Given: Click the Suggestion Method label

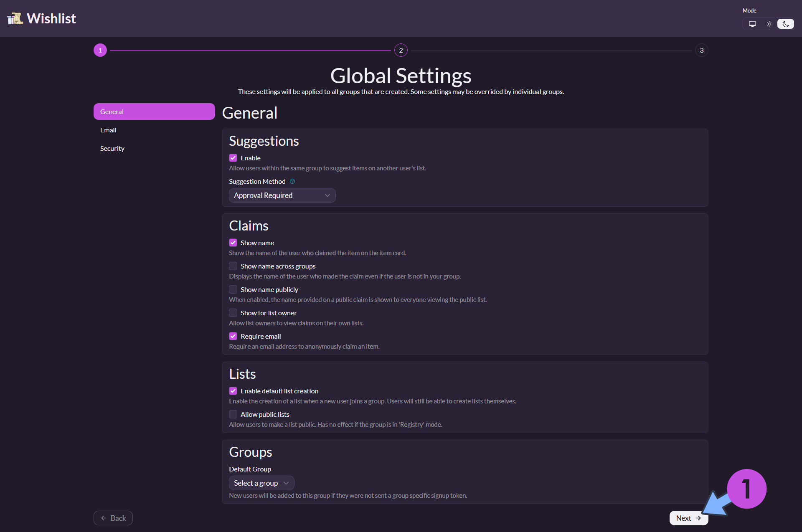Looking at the screenshot, I should [257, 181].
